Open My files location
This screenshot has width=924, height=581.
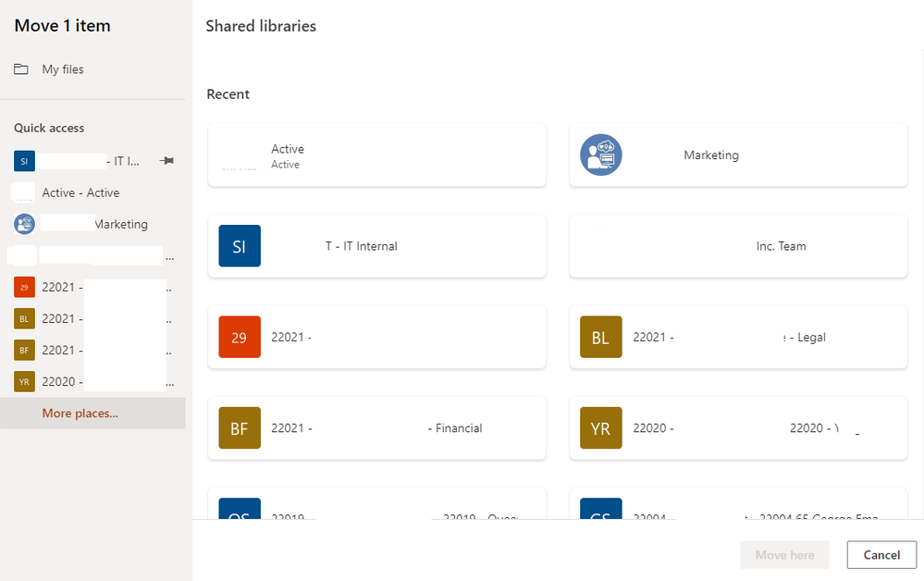coord(63,69)
